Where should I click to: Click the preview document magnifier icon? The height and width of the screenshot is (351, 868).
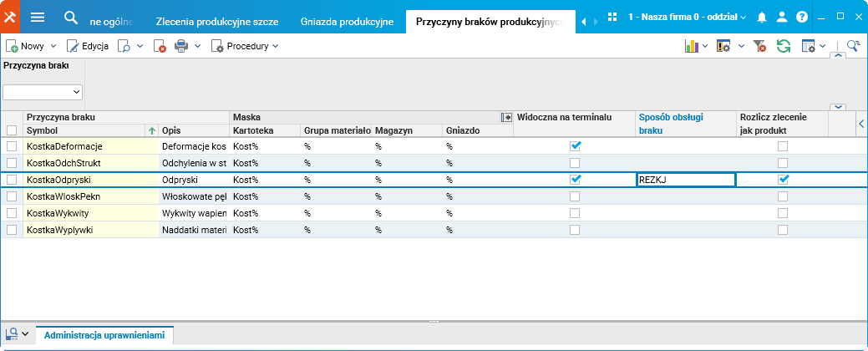click(124, 47)
